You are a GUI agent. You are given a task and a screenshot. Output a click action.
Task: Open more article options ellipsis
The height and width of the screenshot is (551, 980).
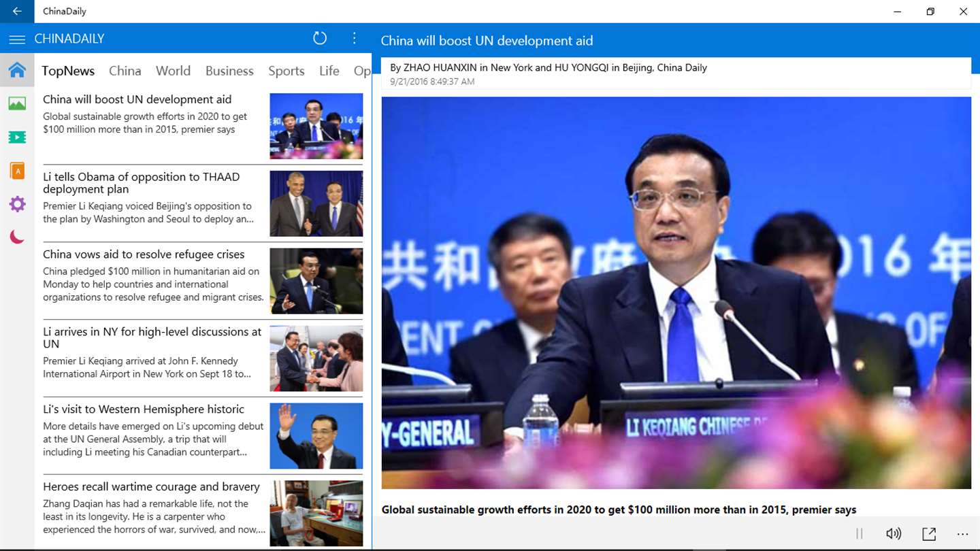pyautogui.click(x=962, y=534)
